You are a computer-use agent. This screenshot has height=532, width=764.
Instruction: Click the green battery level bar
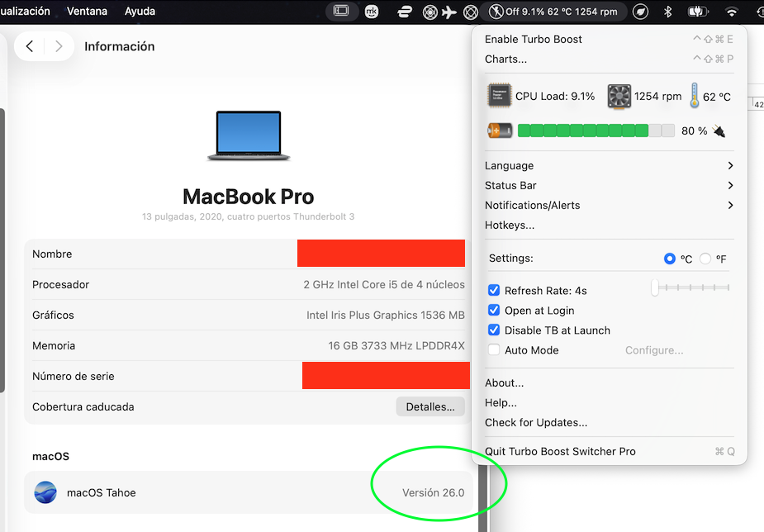coord(596,131)
